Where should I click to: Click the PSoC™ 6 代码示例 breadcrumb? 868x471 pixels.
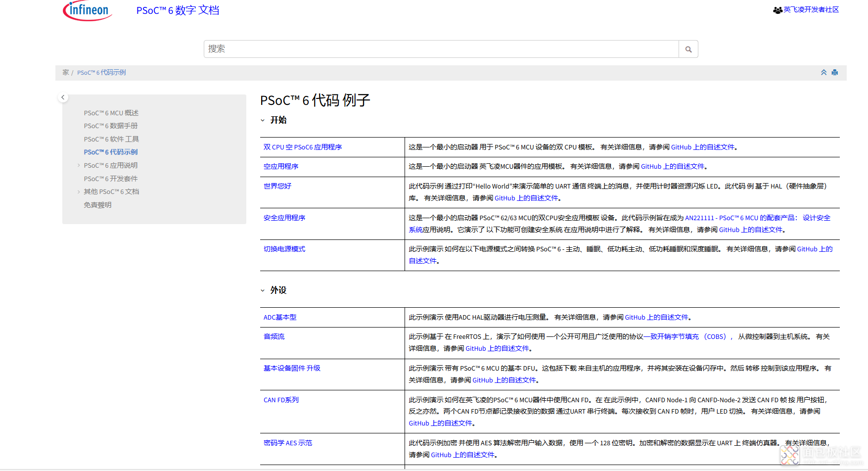pos(101,72)
